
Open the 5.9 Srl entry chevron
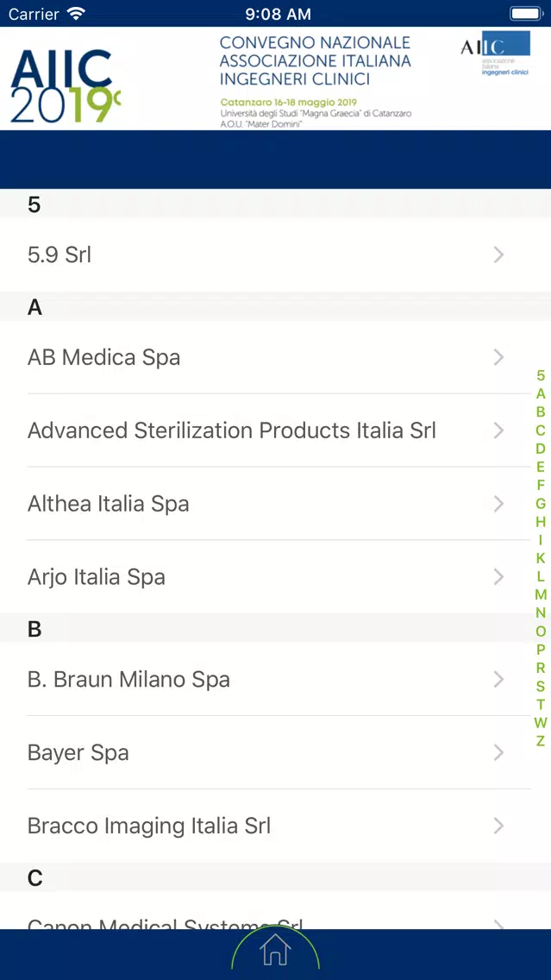pos(498,254)
